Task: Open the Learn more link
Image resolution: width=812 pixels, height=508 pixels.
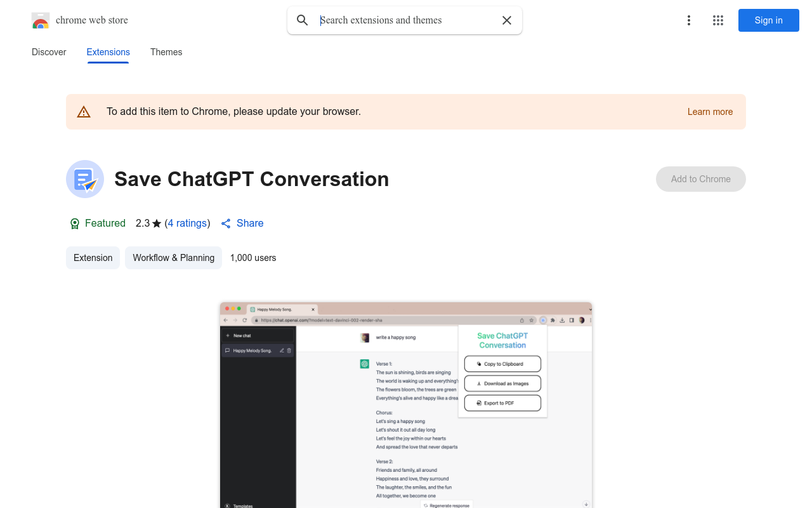Action: (x=710, y=112)
